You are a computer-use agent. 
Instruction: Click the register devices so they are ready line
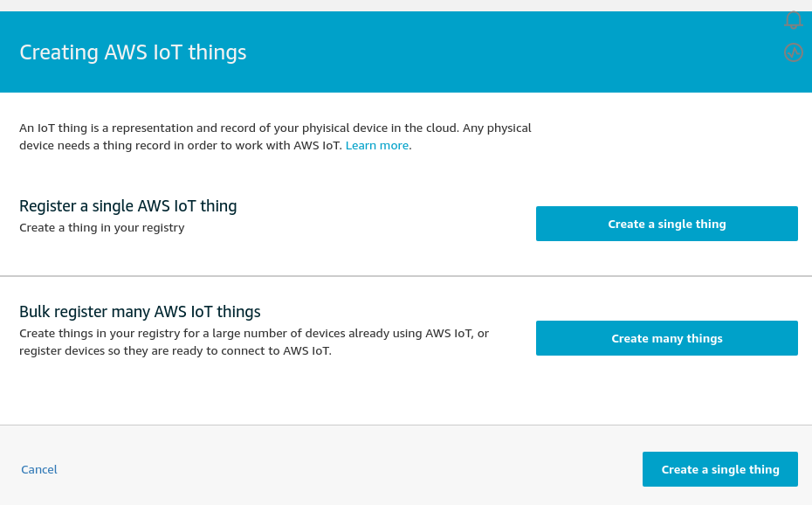coord(175,350)
